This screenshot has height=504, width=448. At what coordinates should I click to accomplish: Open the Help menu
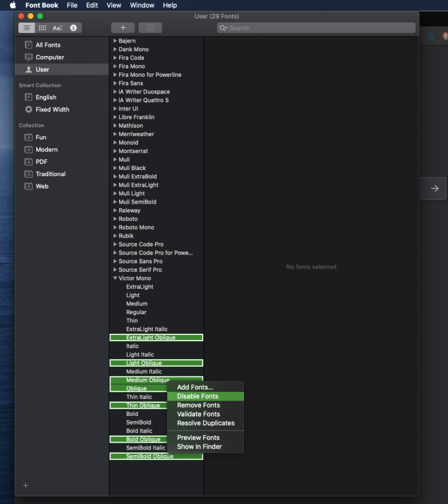(170, 5)
